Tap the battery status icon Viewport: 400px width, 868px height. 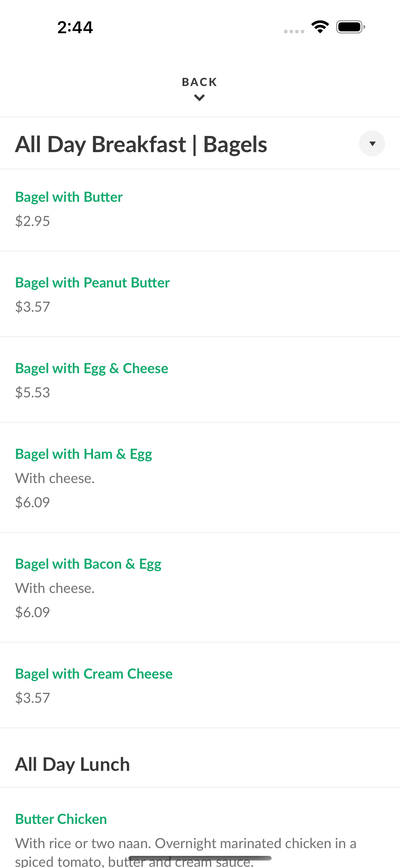(350, 27)
